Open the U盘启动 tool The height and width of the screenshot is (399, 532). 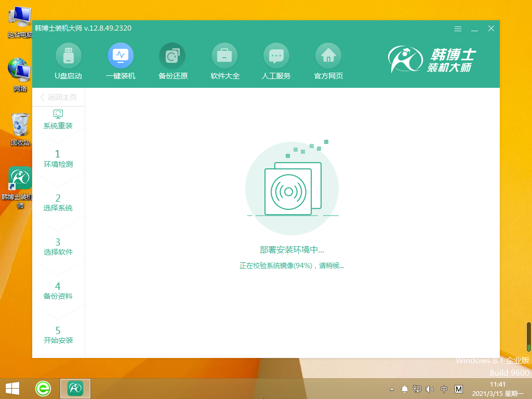point(68,61)
